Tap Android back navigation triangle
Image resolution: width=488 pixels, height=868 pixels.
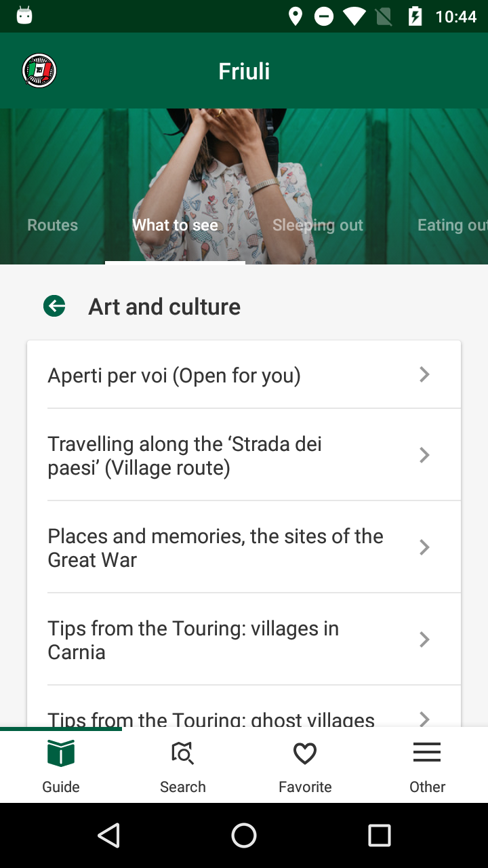point(109,835)
